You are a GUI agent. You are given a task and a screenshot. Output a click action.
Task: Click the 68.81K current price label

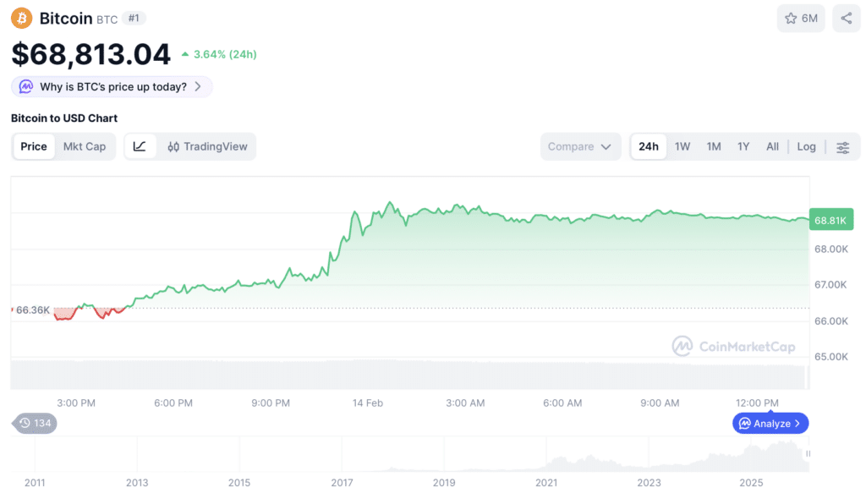click(x=831, y=220)
